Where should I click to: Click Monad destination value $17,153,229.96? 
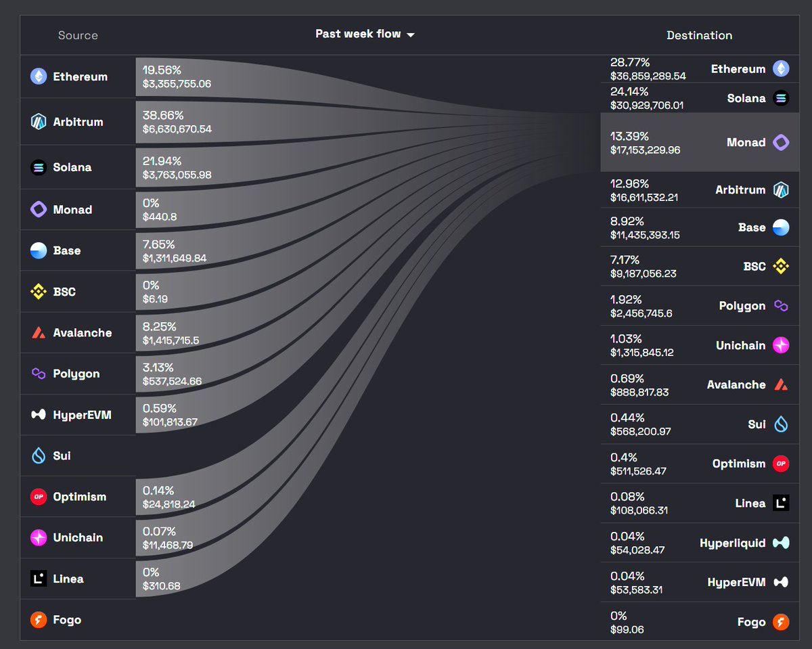click(646, 150)
